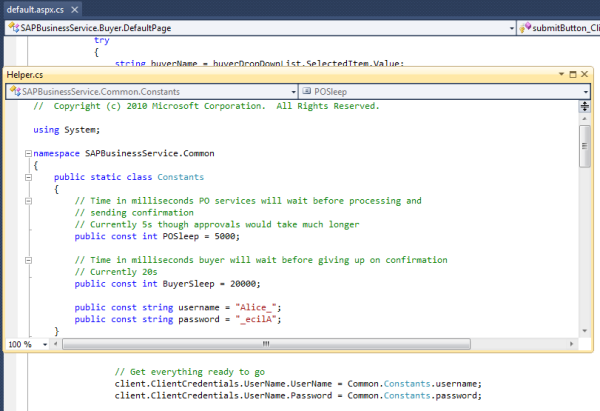The height and width of the screenshot is (411, 600).
Task: Click the 'Get everything ready to go' comment
Action: point(190,372)
